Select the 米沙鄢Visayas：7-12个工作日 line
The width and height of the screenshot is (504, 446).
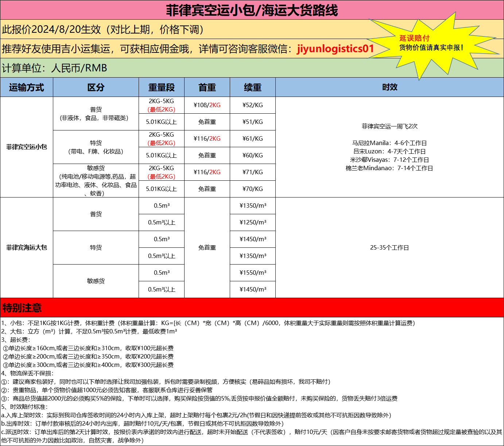[389, 160]
